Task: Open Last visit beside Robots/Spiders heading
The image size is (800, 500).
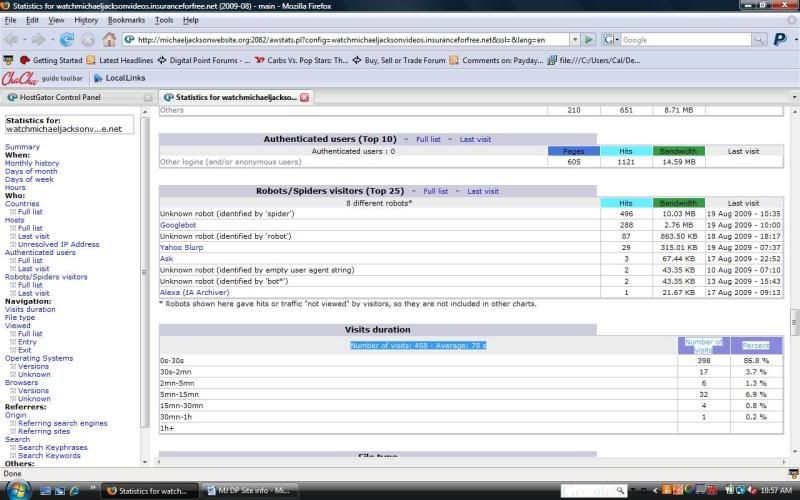Action: pyautogui.click(x=483, y=191)
